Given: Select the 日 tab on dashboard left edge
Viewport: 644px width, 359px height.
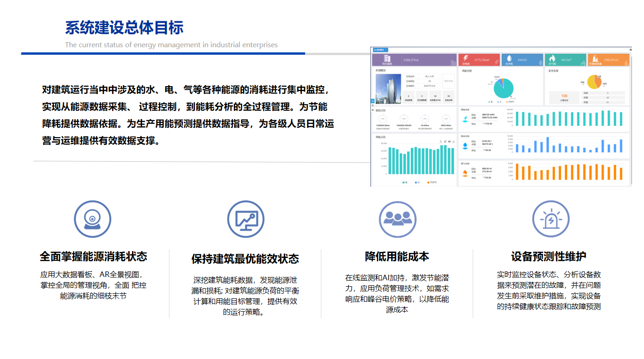Looking at the screenshot, I should pyautogui.click(x=372, y=101).
